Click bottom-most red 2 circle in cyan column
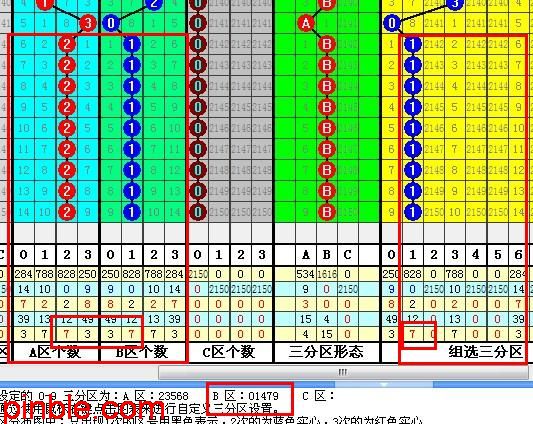The height and width of the screenshot is (424, 533). tap(67, 212)
